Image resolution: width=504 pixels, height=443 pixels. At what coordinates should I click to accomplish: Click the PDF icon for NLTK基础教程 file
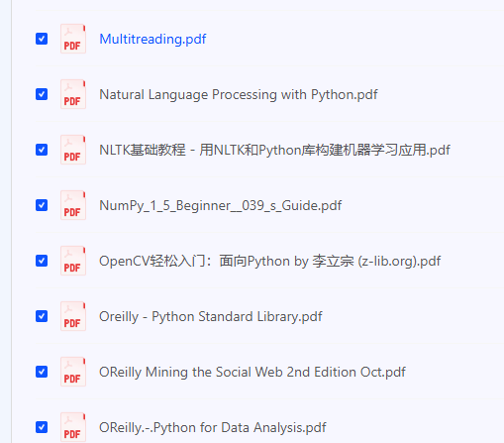click(x=73, y=150)
